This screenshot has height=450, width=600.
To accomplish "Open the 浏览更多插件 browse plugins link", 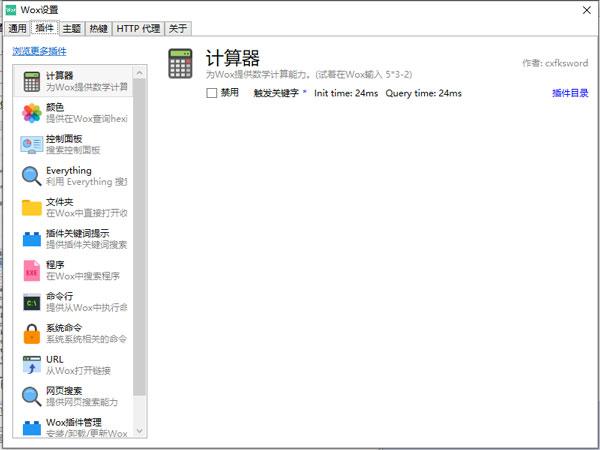I will (x=39, y=51).
